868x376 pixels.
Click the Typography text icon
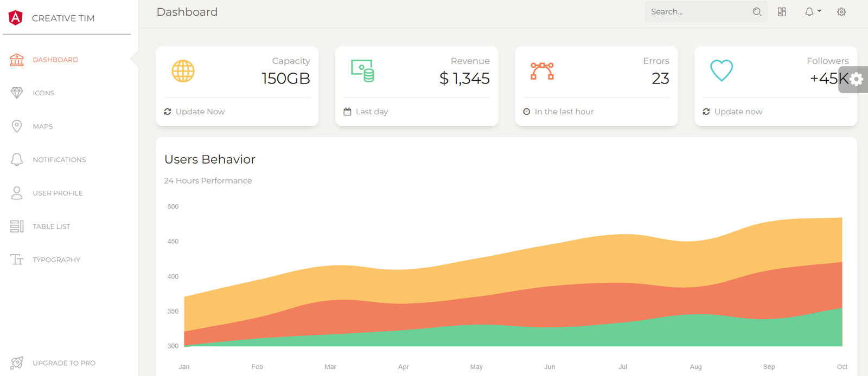pyautogui.click(x=17, y=260)
